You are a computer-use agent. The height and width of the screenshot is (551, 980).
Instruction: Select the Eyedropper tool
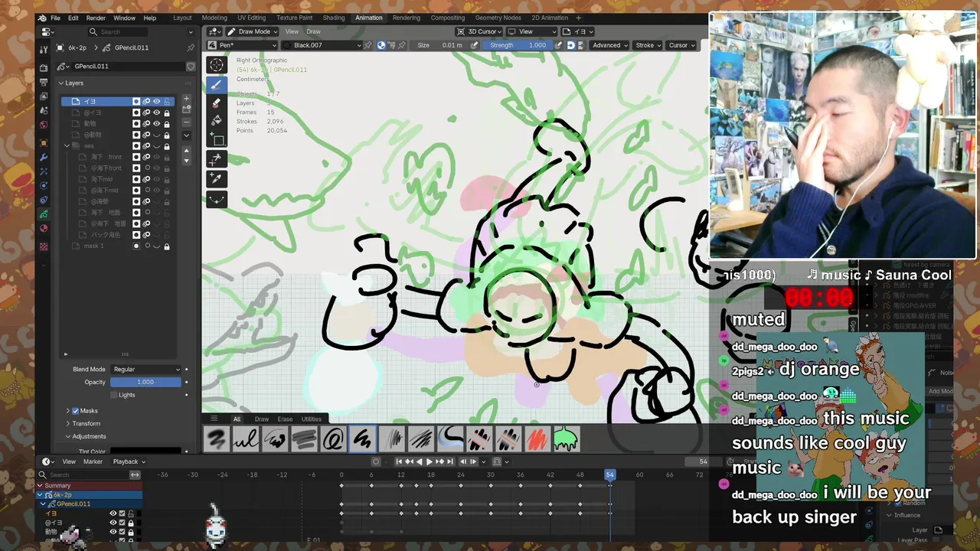(217, 178)
